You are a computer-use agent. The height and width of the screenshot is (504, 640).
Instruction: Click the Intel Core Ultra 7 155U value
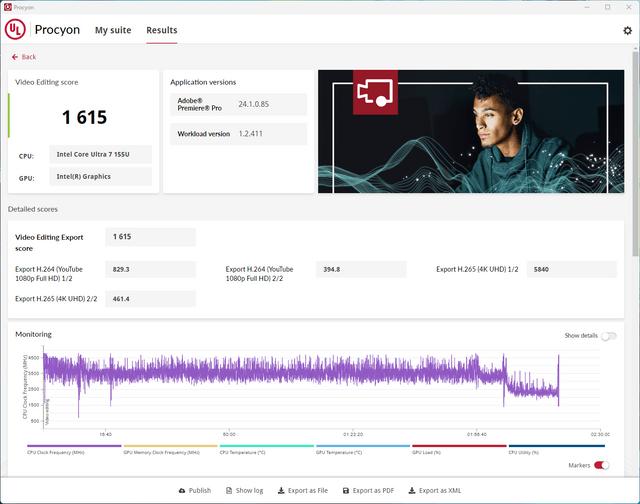pos(100,154)
